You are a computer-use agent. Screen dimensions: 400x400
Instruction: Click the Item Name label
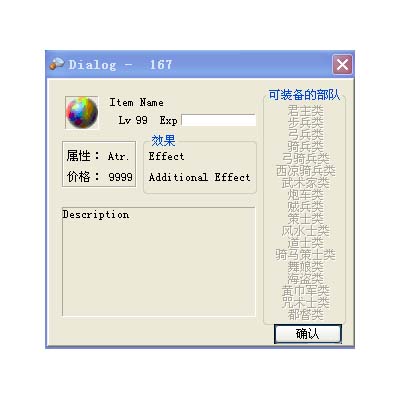pos(136,102)
